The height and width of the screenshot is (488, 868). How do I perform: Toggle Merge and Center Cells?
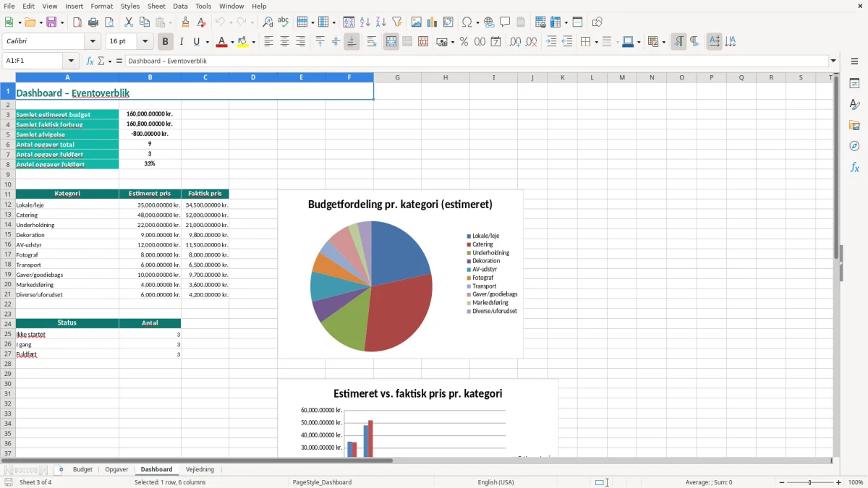point(391,42)
